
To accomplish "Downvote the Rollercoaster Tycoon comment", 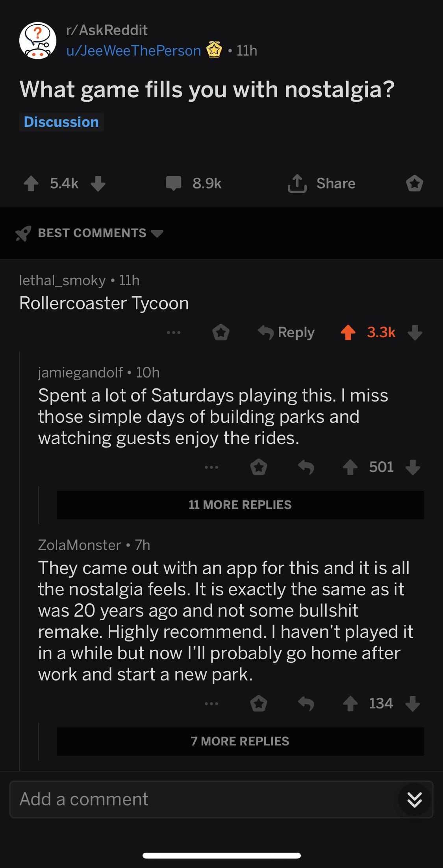I will pyautogui.click(x=415, y=333).
